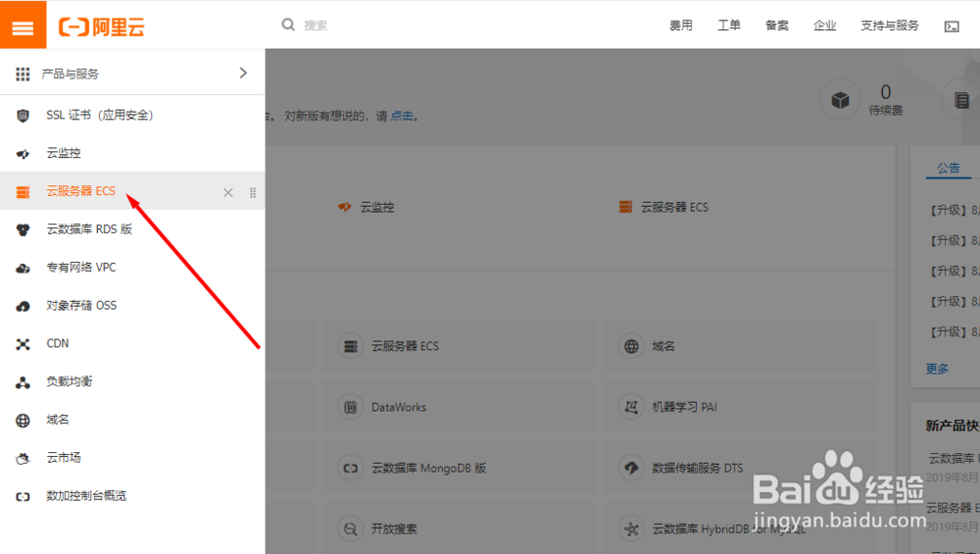Switch to the 公告 tab
Viewport: 980px width, 554px height.
pyautogui.click(x=948, y=168)
